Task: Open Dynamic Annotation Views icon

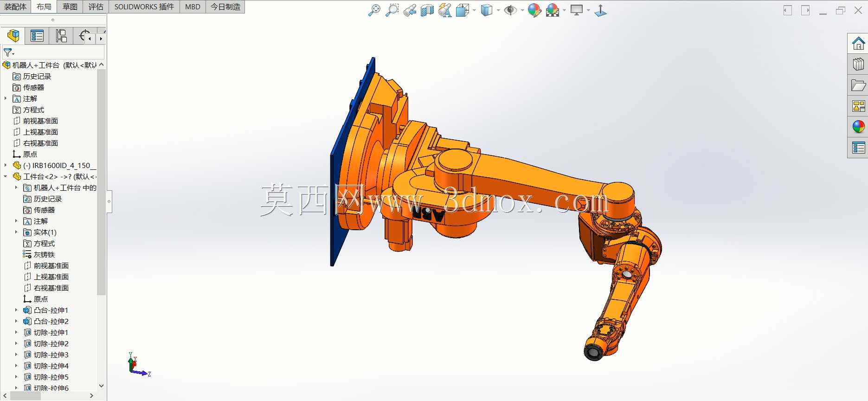Action: coord(445,10)
